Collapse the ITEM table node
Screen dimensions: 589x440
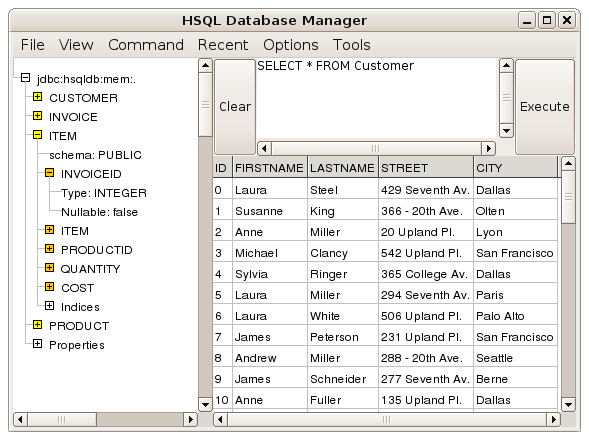[x=37, y=135]
